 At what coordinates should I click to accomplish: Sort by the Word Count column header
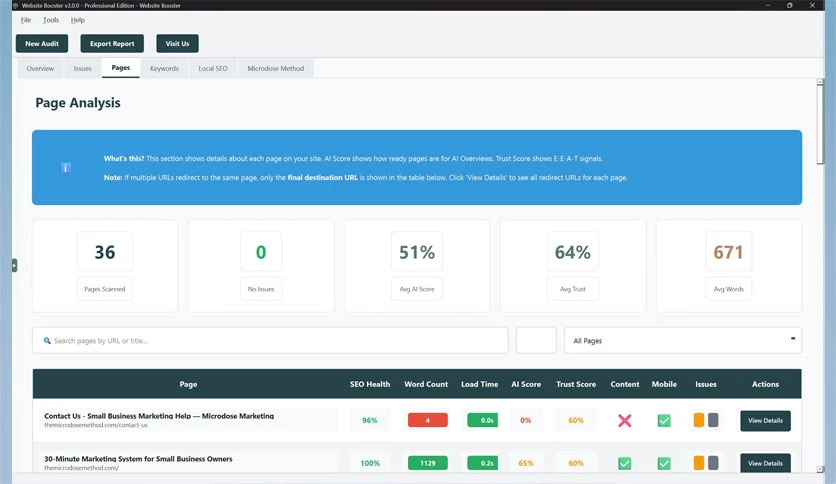click(x=425, y=384)
